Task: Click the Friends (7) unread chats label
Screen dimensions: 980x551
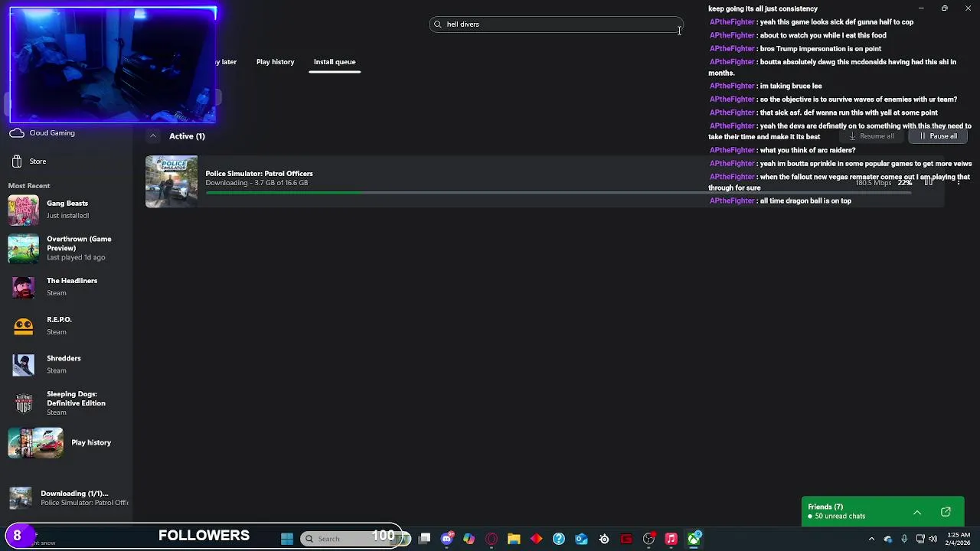Action: 836,512
